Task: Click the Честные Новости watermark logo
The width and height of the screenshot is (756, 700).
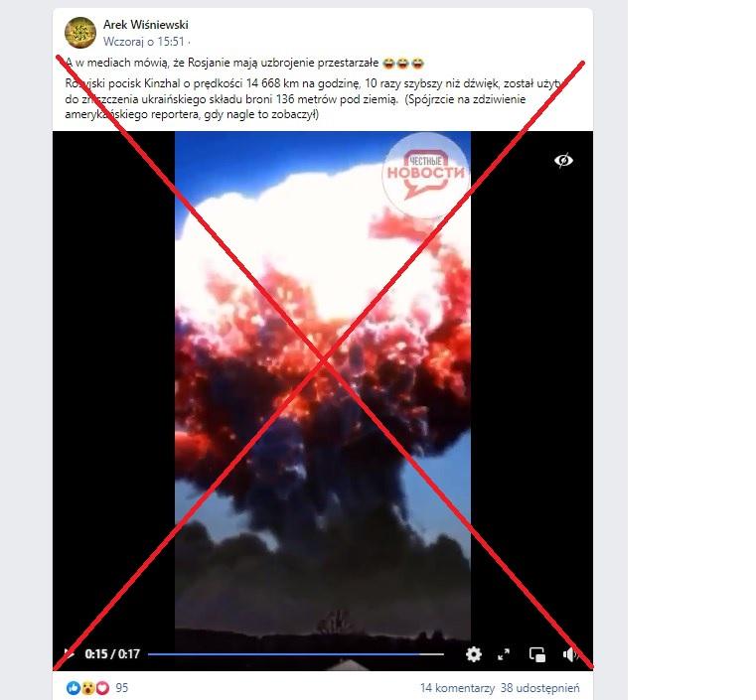Action: 426,175
